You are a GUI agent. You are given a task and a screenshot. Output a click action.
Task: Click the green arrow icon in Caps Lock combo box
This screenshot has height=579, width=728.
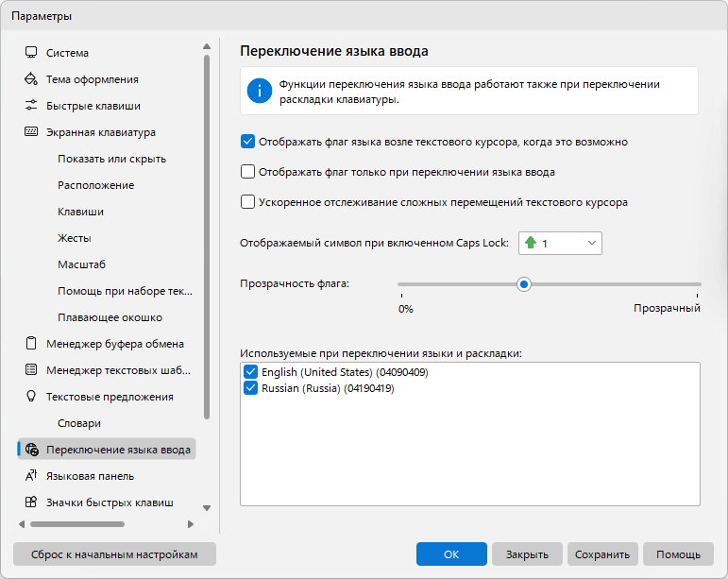pos(531,243)
